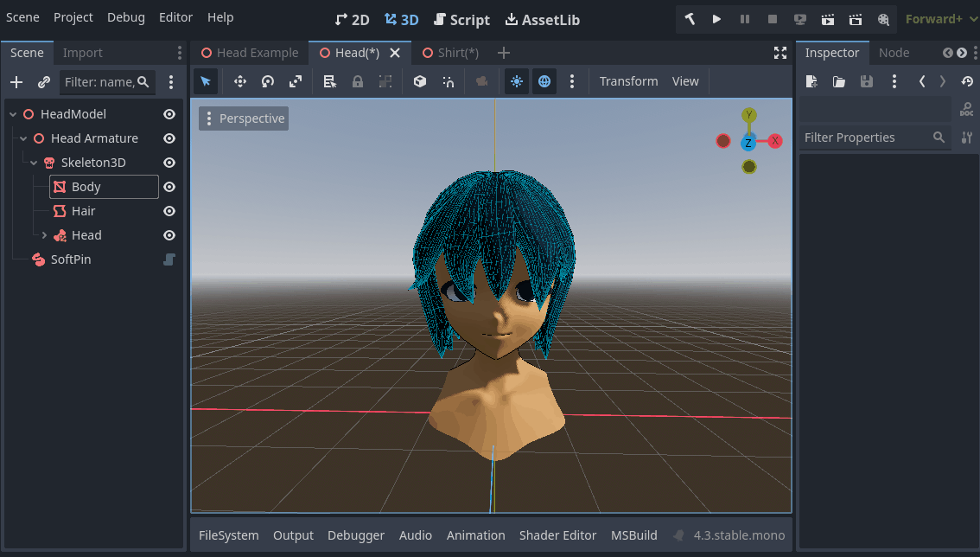
Task: Switch to the Head Example scene tab
Action: coord(250,53)
